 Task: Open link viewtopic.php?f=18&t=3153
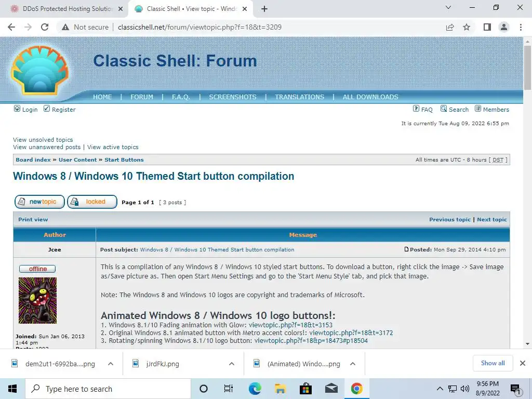click(x=291, y=325)
